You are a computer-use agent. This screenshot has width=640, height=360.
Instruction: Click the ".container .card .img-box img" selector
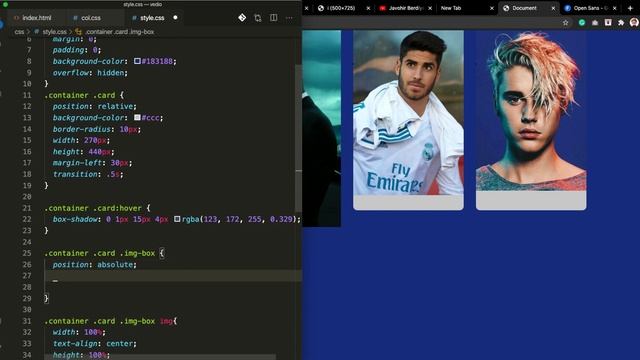point(109,321)
